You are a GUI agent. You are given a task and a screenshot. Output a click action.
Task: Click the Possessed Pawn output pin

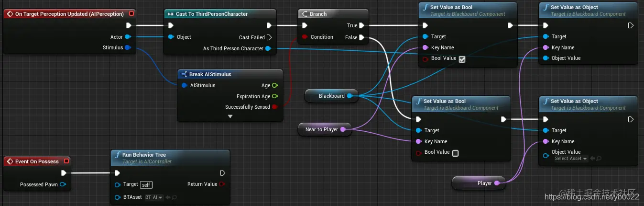coord(63,184)
